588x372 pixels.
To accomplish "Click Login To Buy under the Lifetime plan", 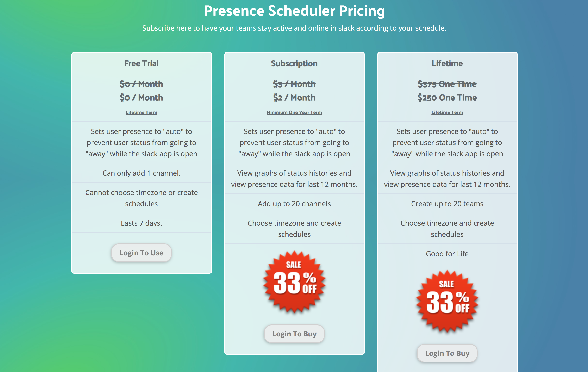I will (x=447, y=353).
